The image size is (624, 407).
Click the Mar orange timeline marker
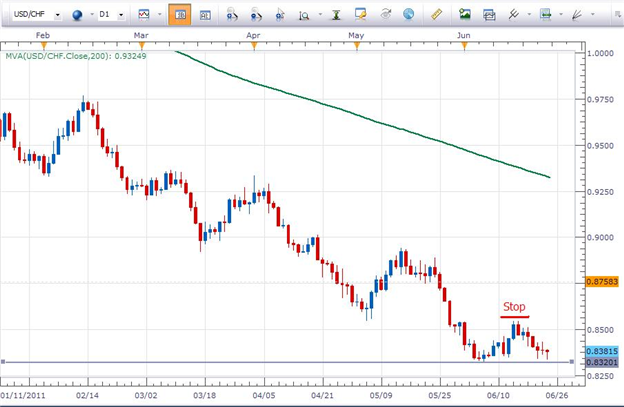pos(142,46)
